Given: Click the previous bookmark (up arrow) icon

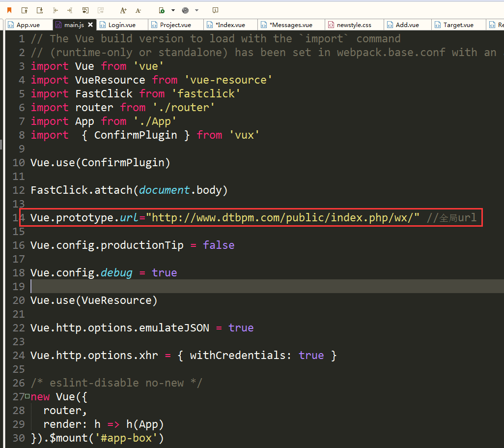Looking at the screenshot, I should click(25, 10).
